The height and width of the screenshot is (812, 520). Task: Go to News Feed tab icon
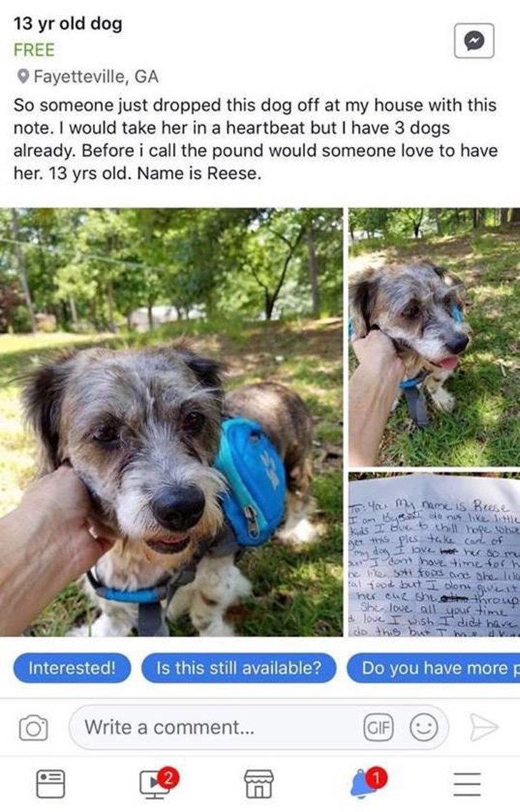51,783
